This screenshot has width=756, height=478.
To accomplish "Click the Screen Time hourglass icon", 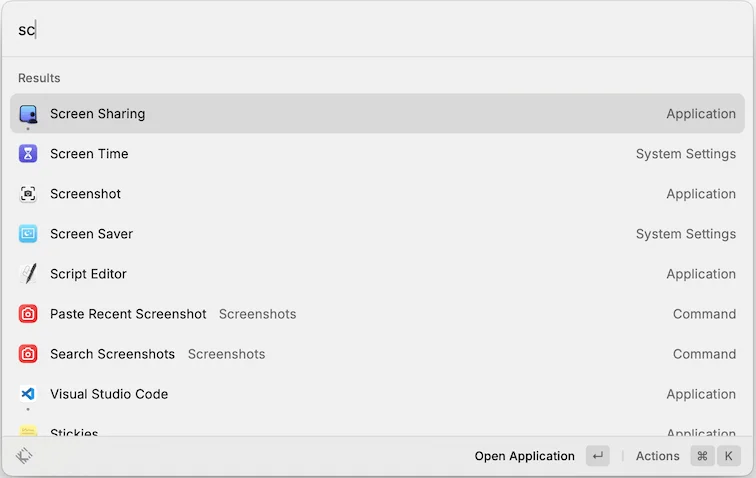I will coord(28,154).
